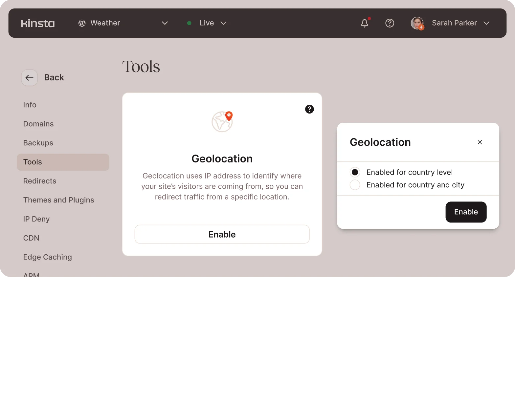The image size is (515, 420).
Task: Click the WordPress icon beside Weather
Action: pos(82,23)
